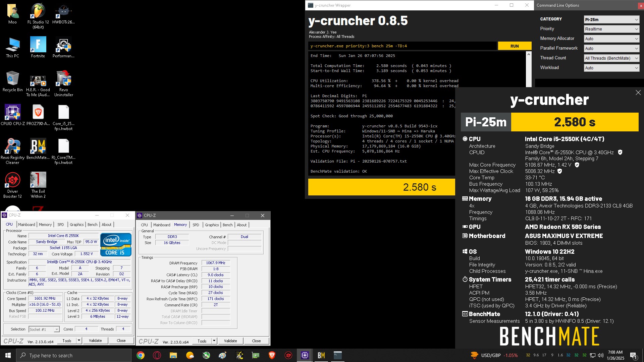Open the Parallel Framework dropdown
This screenshot has height=362, width=644.
coord(611,49)
